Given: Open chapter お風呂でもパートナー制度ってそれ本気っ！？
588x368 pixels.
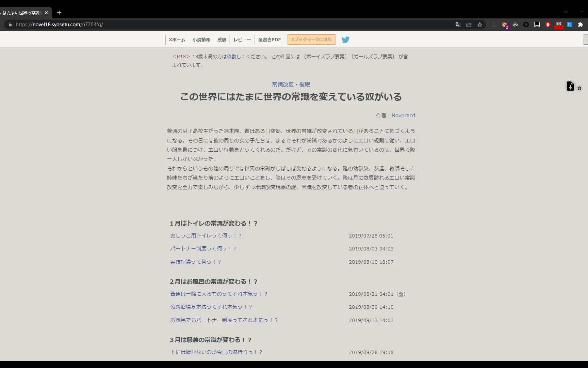Looking at the screenshot, I should coord(224,320).
